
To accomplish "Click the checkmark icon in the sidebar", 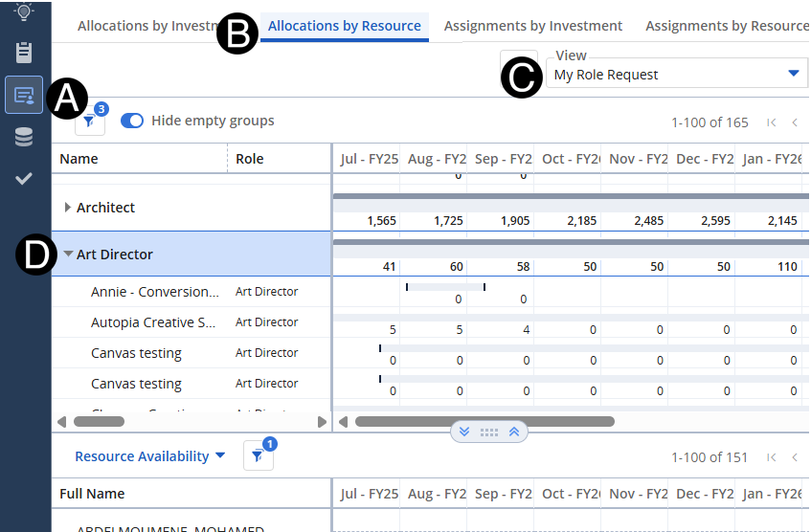I will [x=24, y=178].
